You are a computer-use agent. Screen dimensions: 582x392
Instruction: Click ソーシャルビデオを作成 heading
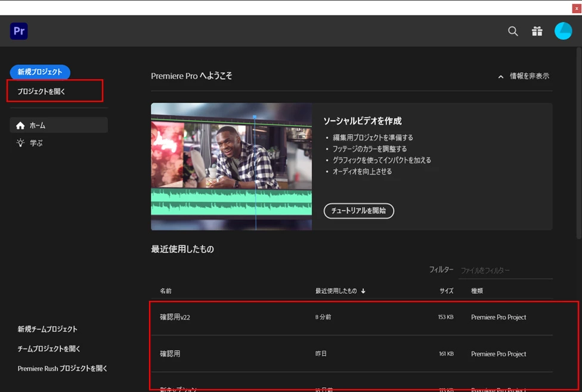(363, 121)
